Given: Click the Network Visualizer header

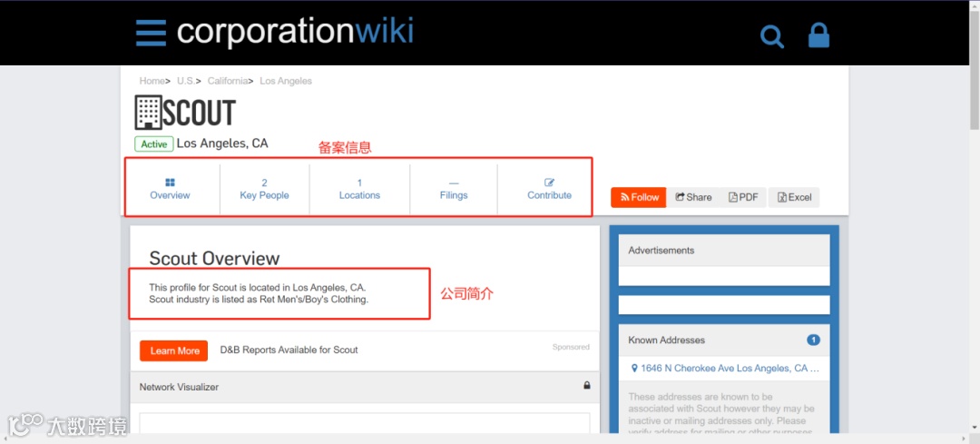Looking at the screenshot, I should [x=365, y=387].
